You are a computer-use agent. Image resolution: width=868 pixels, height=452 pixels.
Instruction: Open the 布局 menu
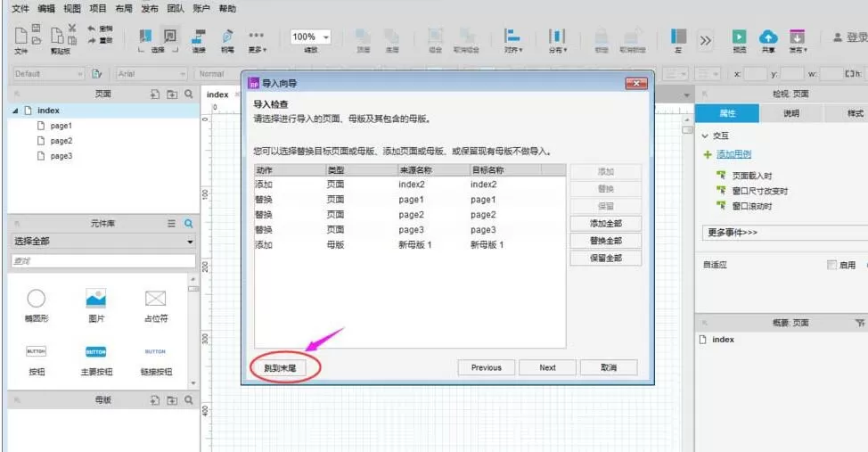(124, 8)
